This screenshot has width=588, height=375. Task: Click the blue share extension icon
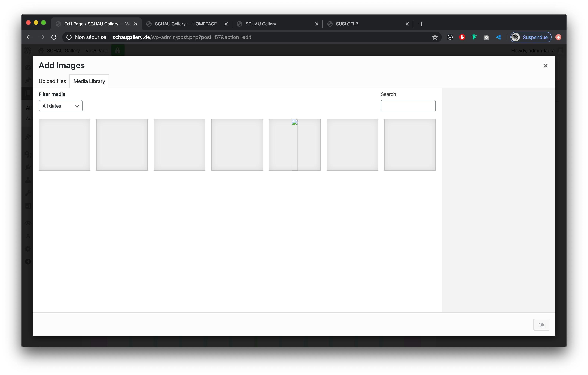pyautogui.click(x=498, y=37)
